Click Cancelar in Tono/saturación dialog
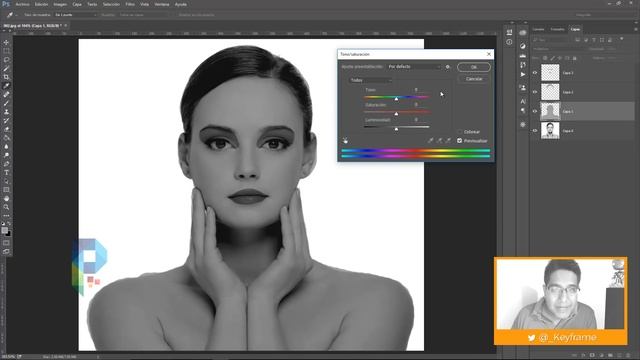The width and height of the screenshot is (640, 360). point(474,79)
